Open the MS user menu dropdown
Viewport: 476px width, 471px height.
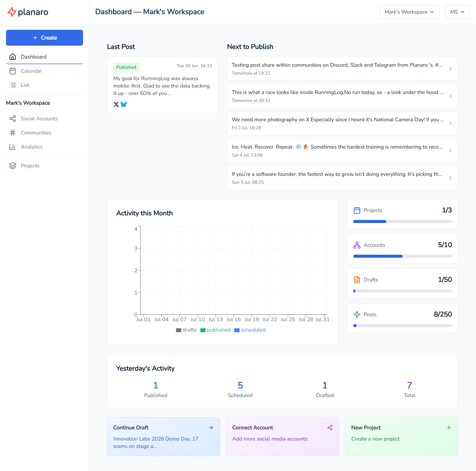pos(458,12)
